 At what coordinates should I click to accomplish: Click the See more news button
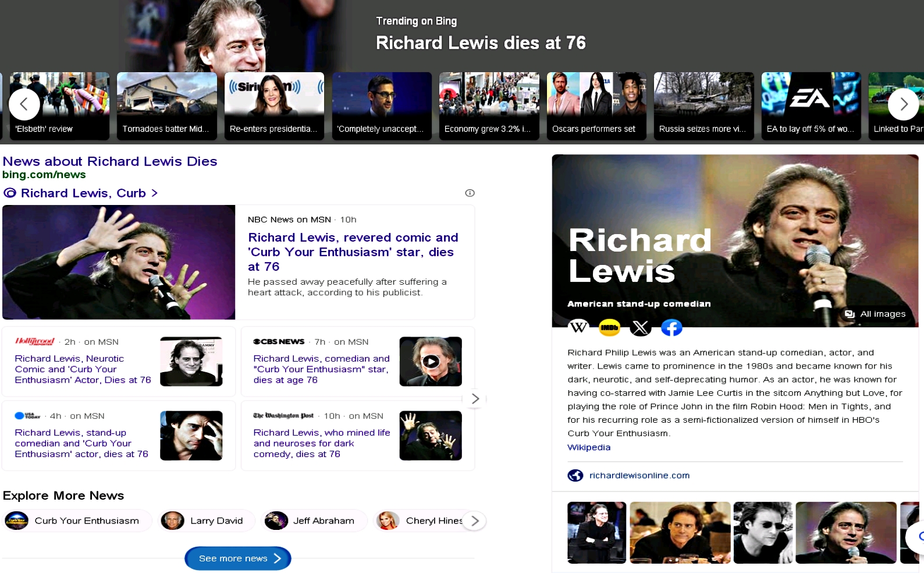(x=238, y=558)
